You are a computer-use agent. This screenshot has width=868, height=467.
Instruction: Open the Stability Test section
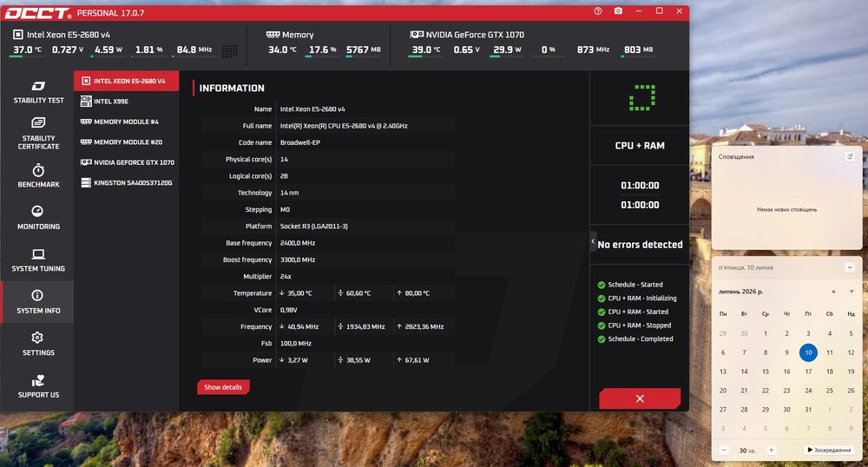click(x=37, y=92)
